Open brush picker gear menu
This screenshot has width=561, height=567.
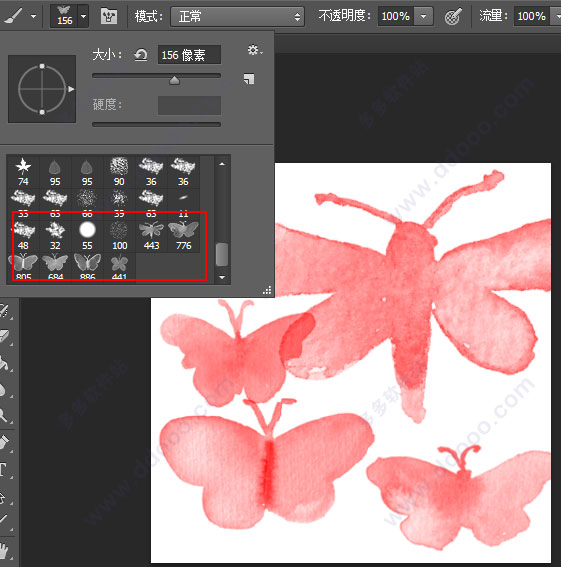coord(255,50)
